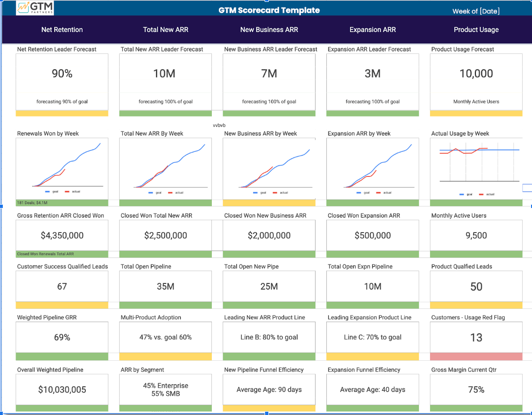Click the Week of [Date] label
532x415 pixels.
[476, 10]
